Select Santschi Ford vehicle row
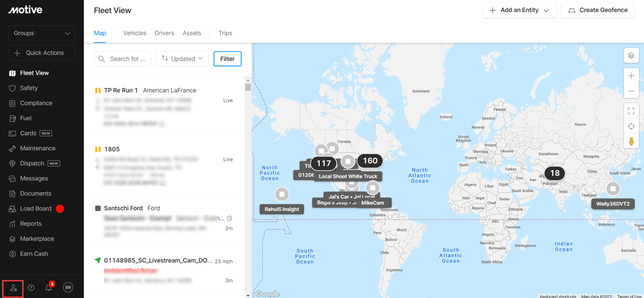The height and width of the screenshot is (298, 644). (164, 220)
